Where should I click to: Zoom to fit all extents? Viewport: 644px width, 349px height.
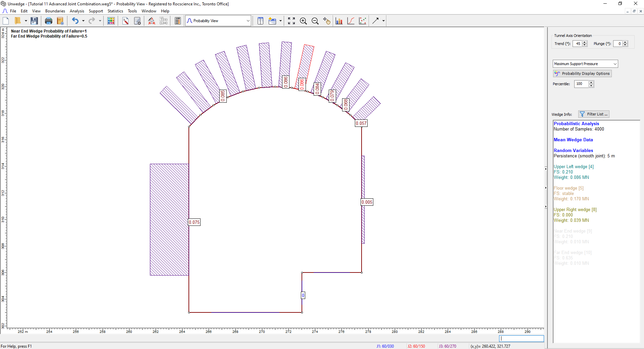[291, 21]
